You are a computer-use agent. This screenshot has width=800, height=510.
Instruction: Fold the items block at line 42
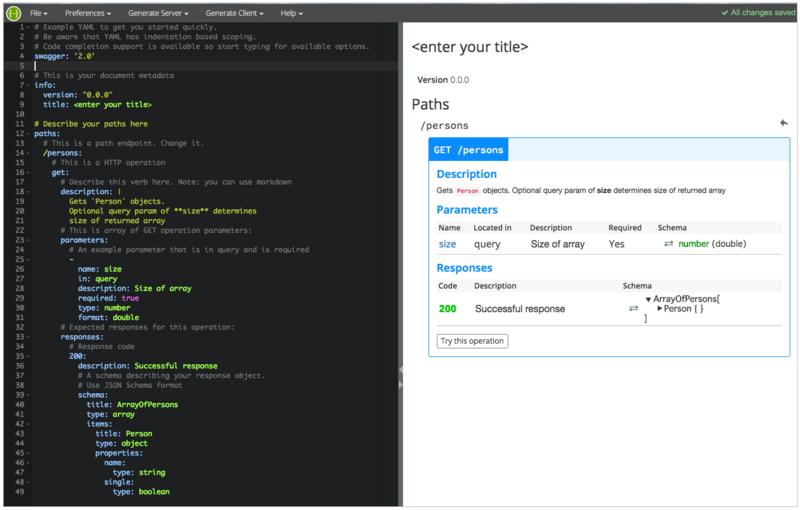28,424
